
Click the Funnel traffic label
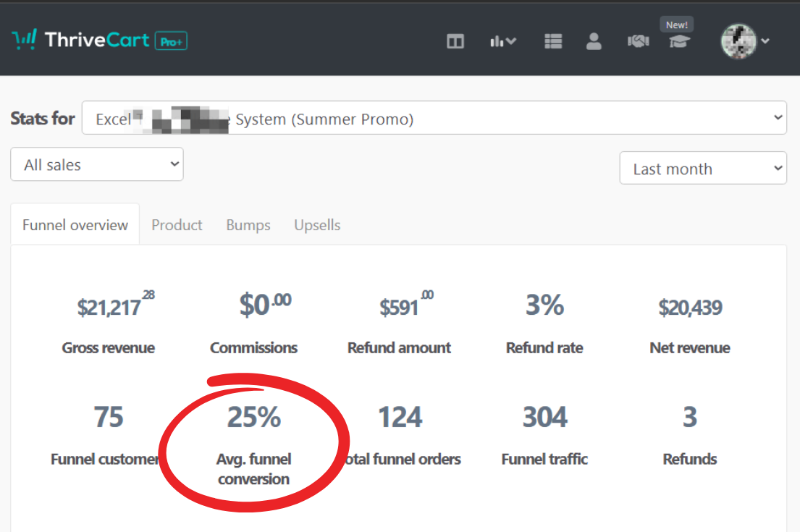coord(544,459)
